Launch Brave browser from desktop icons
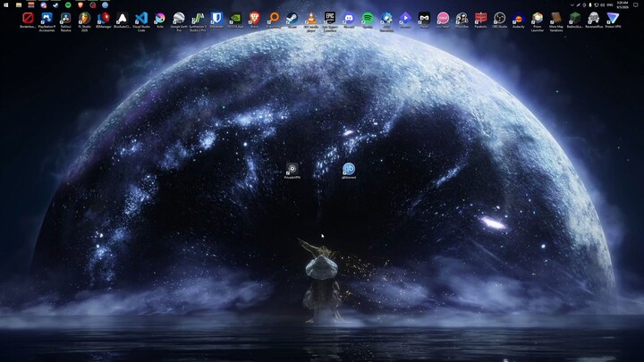The width and height of the screenshot is (644, 362). (x=255, y=20)
